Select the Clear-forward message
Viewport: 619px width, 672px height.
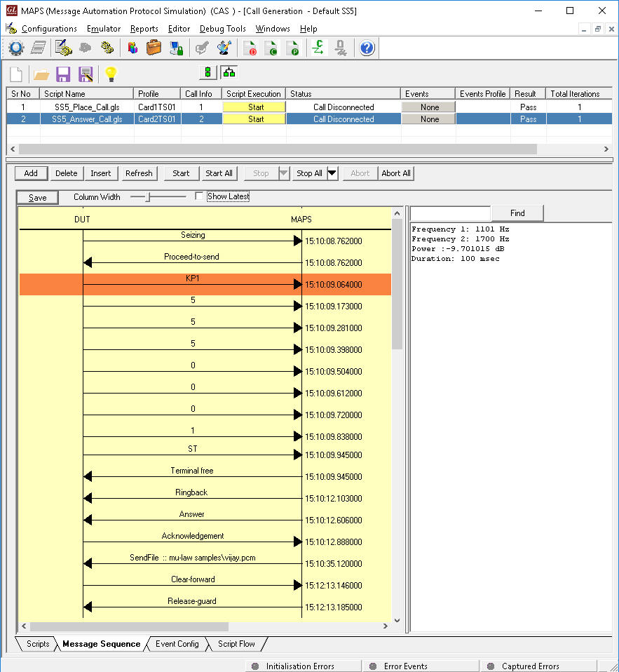[x=193, y=579]
